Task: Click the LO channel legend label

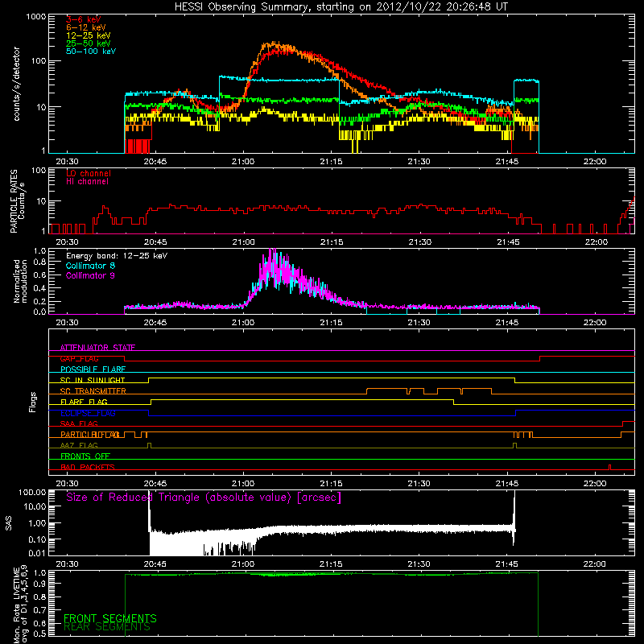Action: tap(89, 173)
